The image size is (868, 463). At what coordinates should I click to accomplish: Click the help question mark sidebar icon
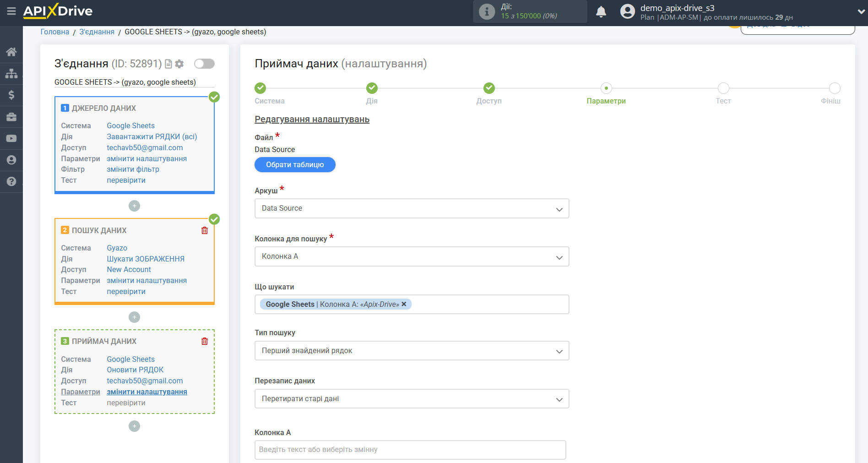coord(11,181)
